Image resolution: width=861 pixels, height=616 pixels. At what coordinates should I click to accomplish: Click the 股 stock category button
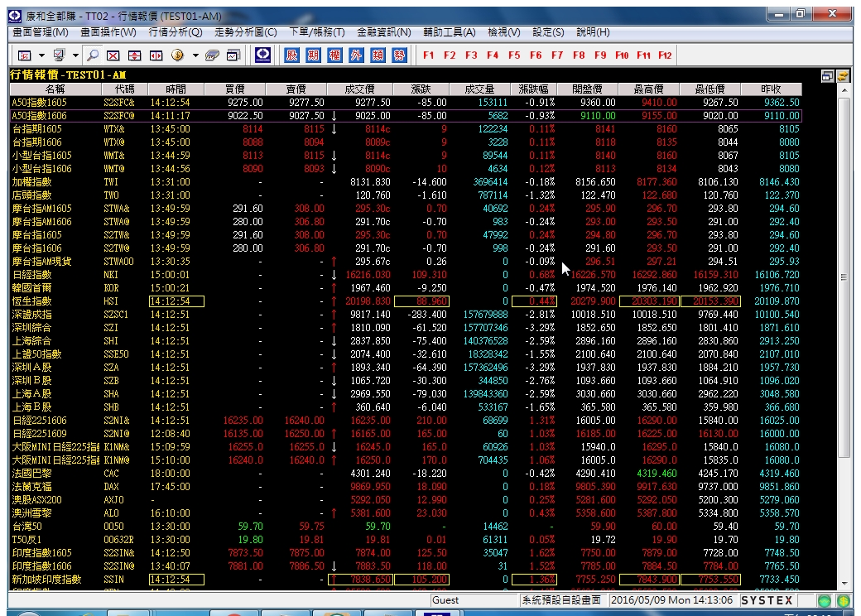point(291,55)
